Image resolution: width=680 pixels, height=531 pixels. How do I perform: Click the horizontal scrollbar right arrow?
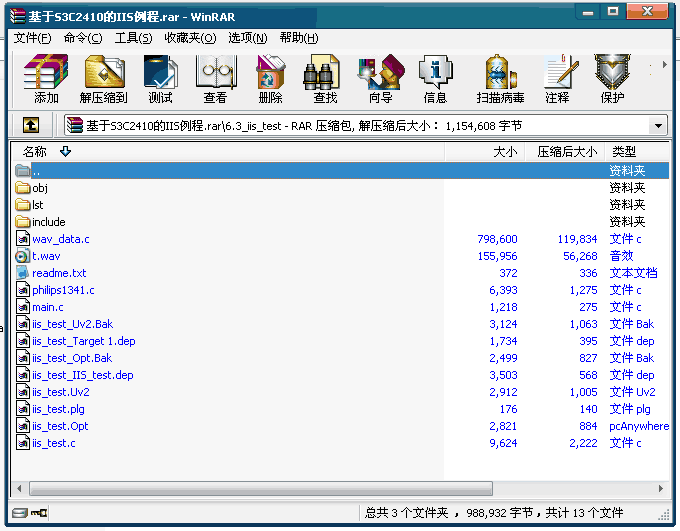tap(660, 488)
